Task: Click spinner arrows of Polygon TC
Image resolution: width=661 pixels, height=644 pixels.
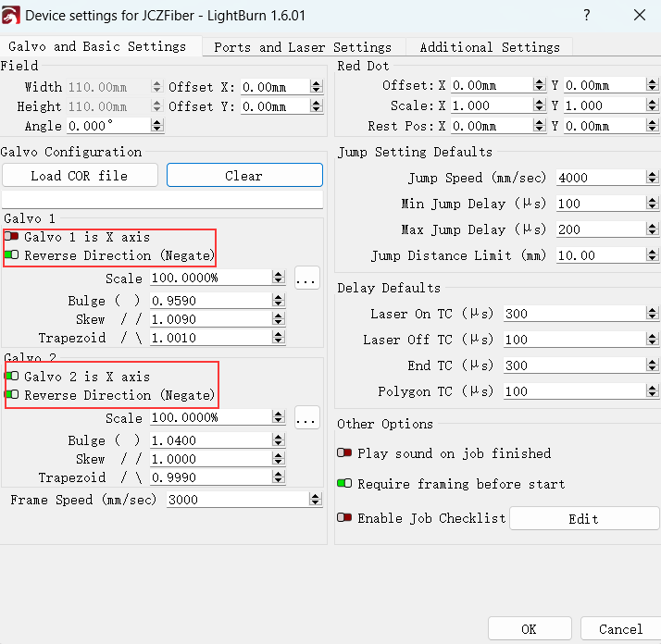Action: coord(652,391)
